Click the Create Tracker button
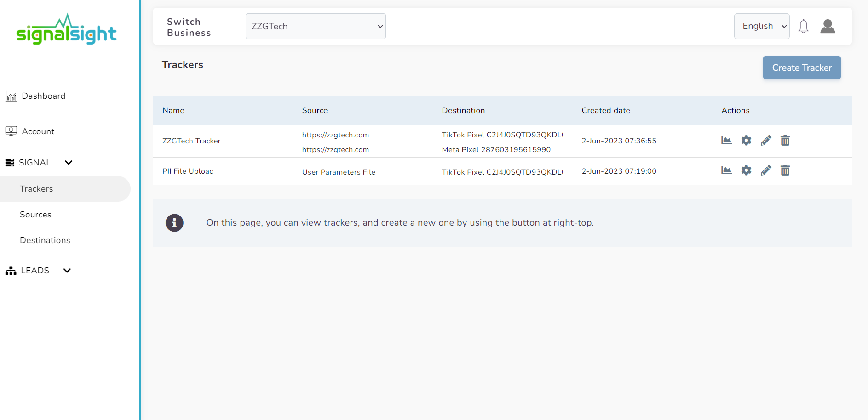 coord(802,68)
